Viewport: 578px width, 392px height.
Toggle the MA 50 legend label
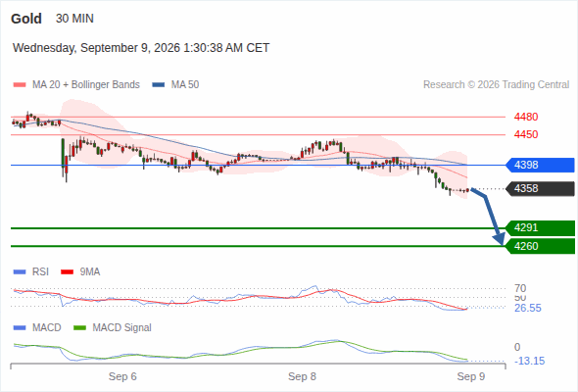[185, 85]
